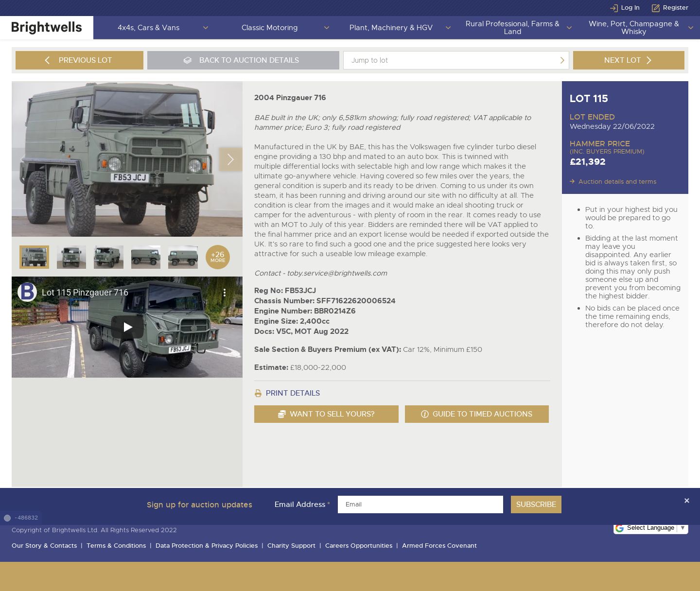Open Our Story & Contacts link

[44, 546]
